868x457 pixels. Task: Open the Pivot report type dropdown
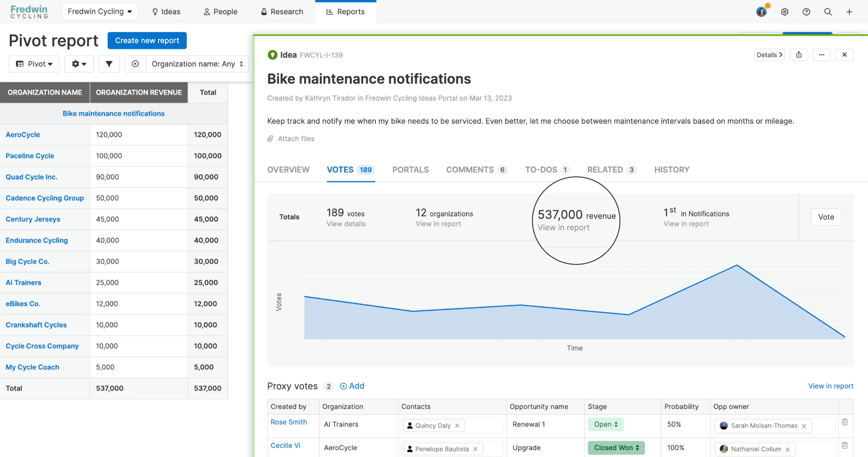pos(34,64)
